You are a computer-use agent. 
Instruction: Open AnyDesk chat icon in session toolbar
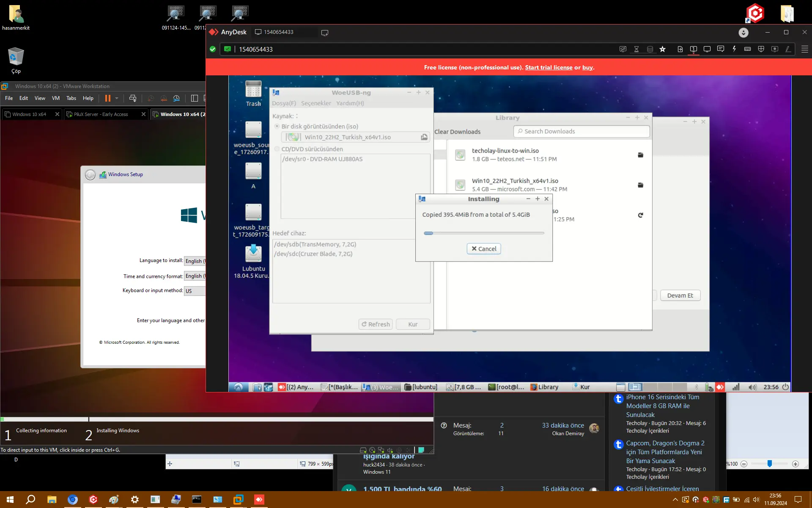click(721, 49)
